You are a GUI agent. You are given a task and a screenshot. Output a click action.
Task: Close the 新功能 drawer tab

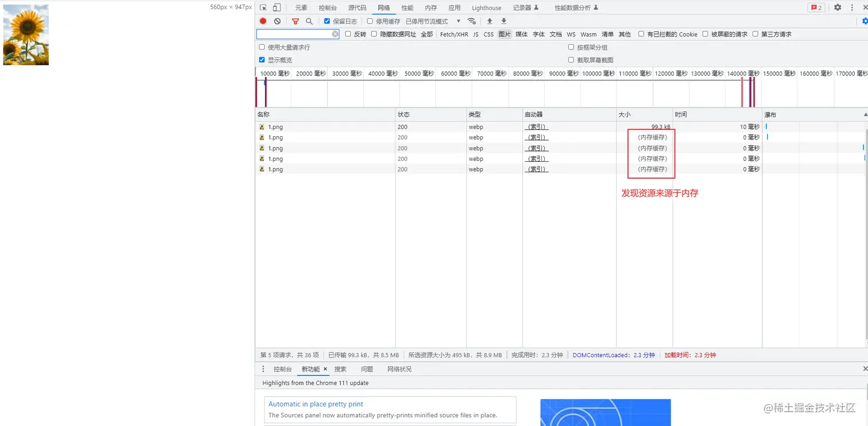(x=325, y=369)
